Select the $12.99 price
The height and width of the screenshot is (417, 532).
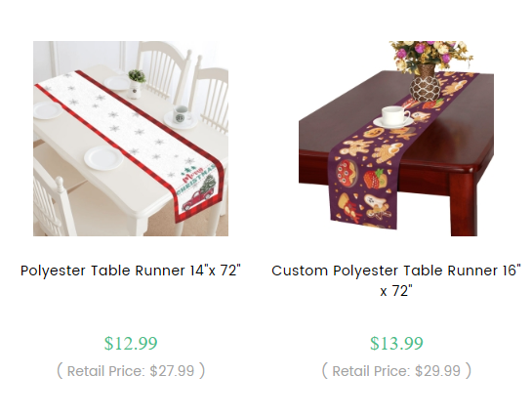pyautogui.click(x=131, y=343)
